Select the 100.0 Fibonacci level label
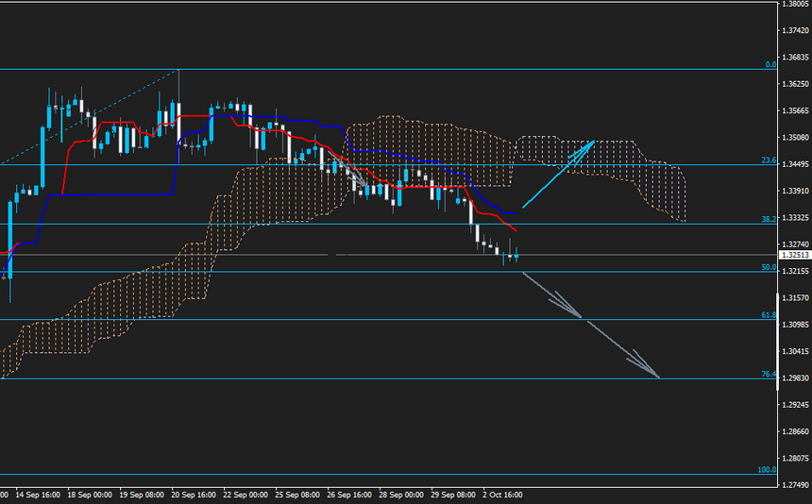Screen dimensions: 812x504 tap(767, 470)
